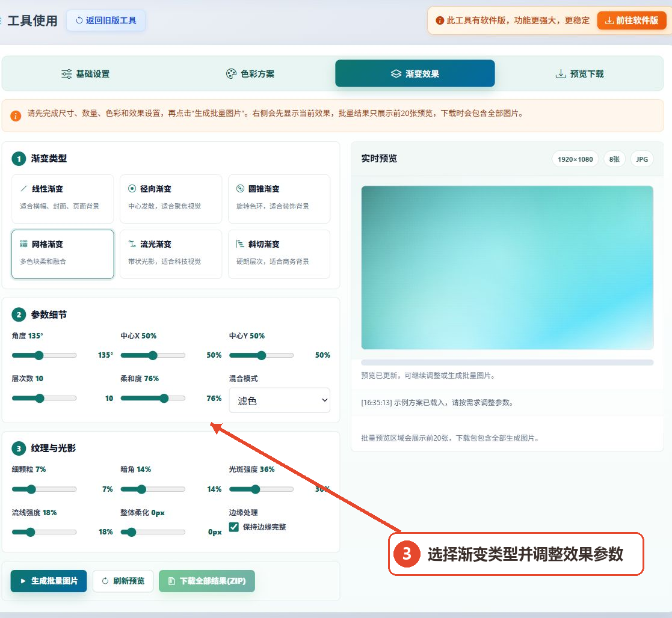Switch to the 基础设置 tab
672x618 pixels.
pos(85,74)
